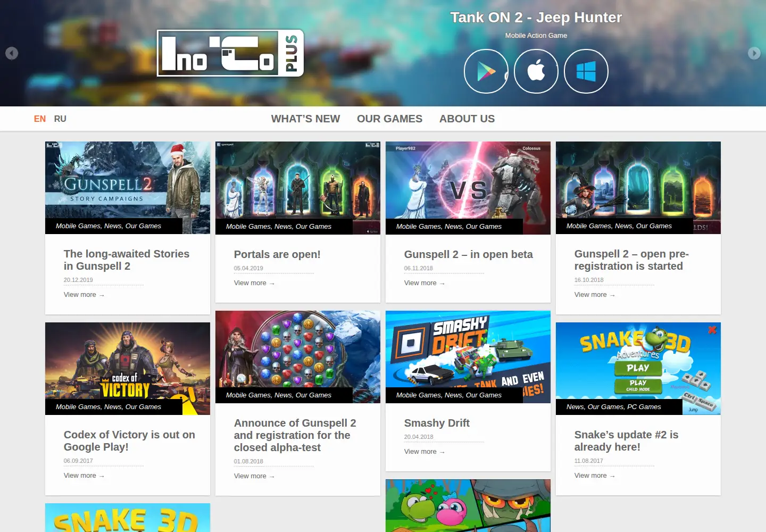Open Gunspell 2 open pre-registration article
The width and height of the screenshot is (766, 532).
[631, 260]
